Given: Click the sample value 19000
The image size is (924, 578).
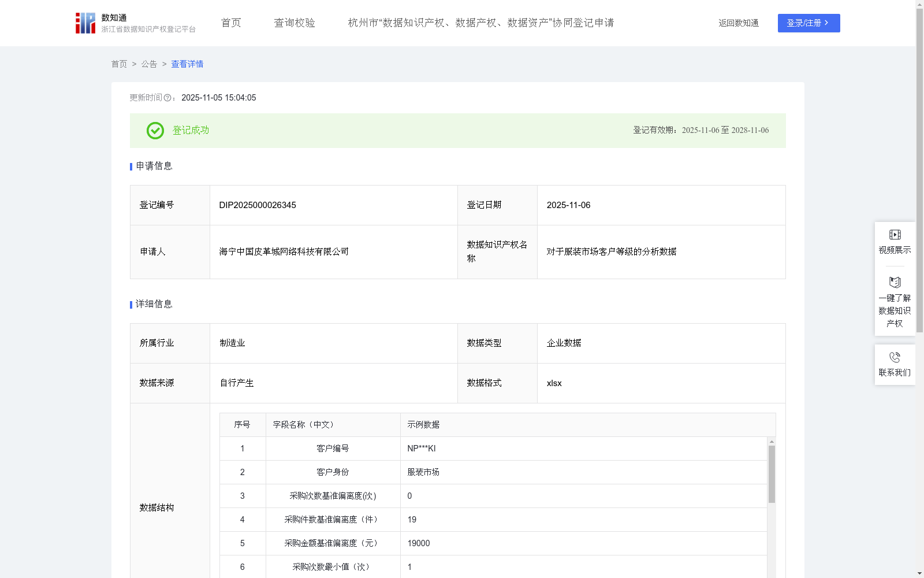Looking at the screenshot, I should pyautogui.click(x=419, y=543).
